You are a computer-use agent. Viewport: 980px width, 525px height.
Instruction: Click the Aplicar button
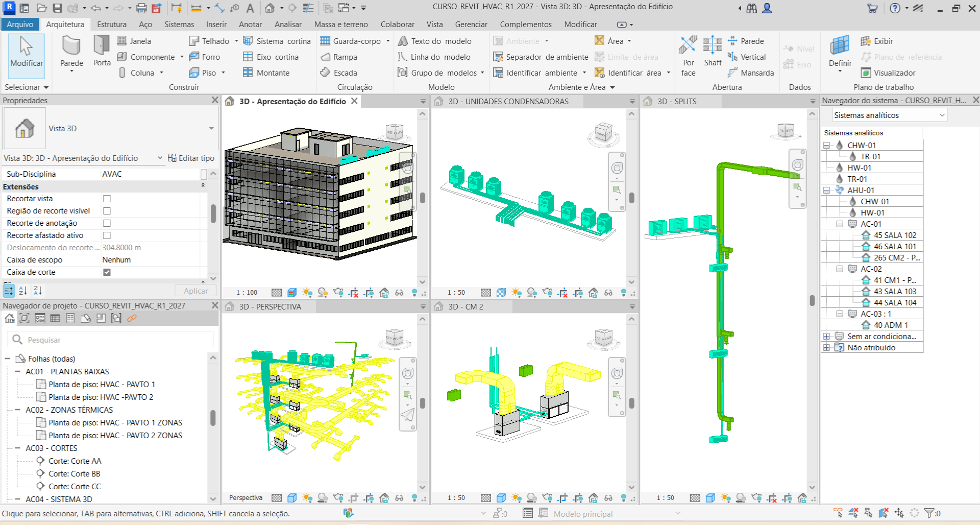tap(196, 291)
